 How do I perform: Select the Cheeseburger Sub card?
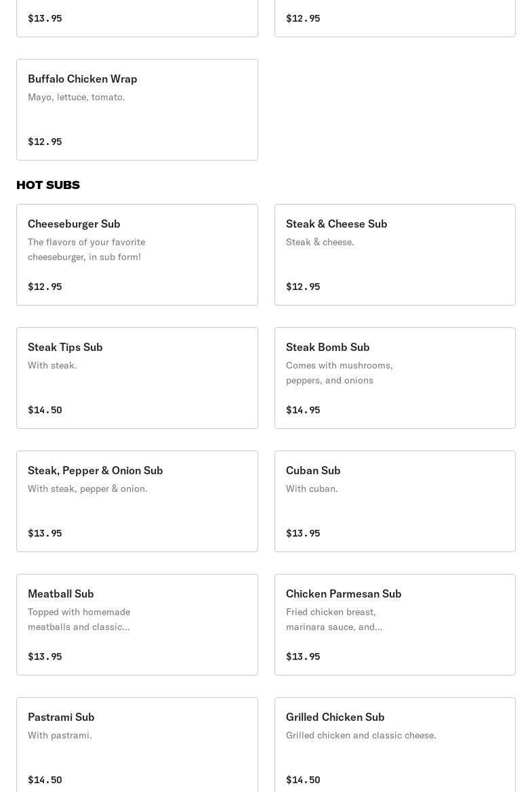[x=137, y=255]
